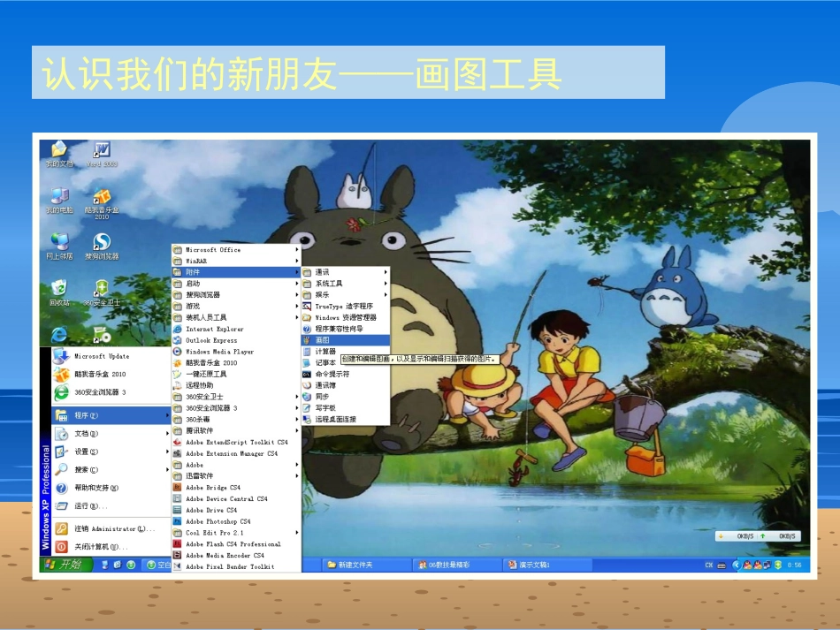This screenshot has width=840, height=630.
Task: Launch Adobe ExtendScript Toolkit CS4
Action: click(236, 442)
